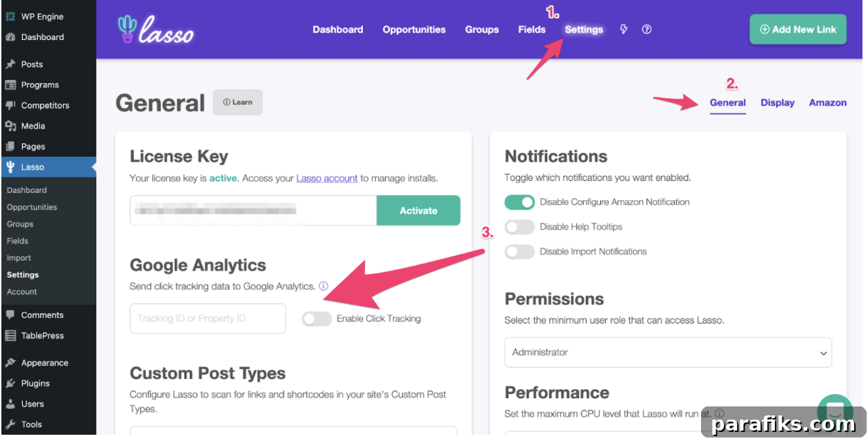Click the help question mark icon in nav

point(647,29)
